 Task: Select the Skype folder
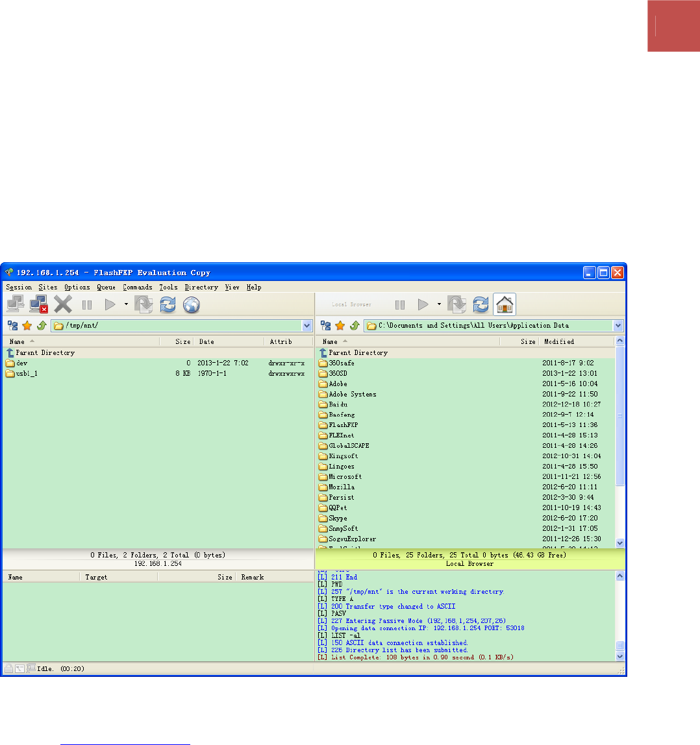pyautogui.click(x=466, y=519)
